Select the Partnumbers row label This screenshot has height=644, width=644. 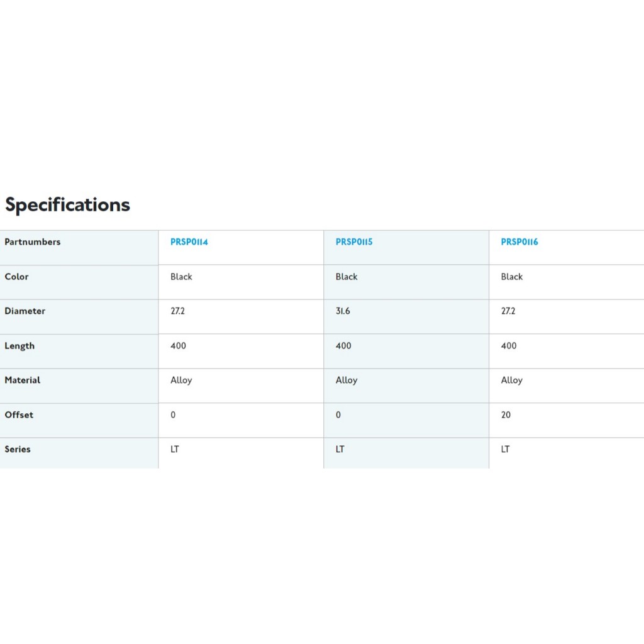click(33, 242)
